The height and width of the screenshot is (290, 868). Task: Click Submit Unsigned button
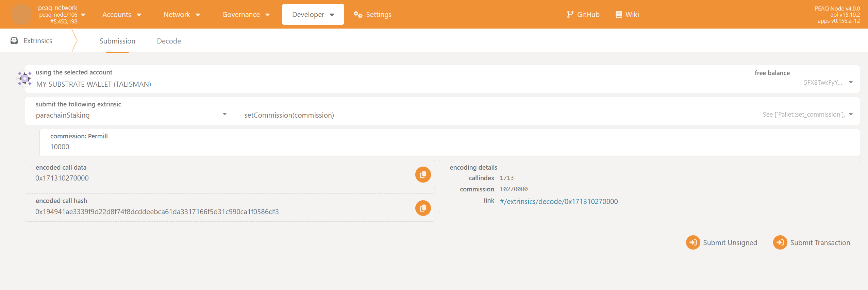(721, 242)
